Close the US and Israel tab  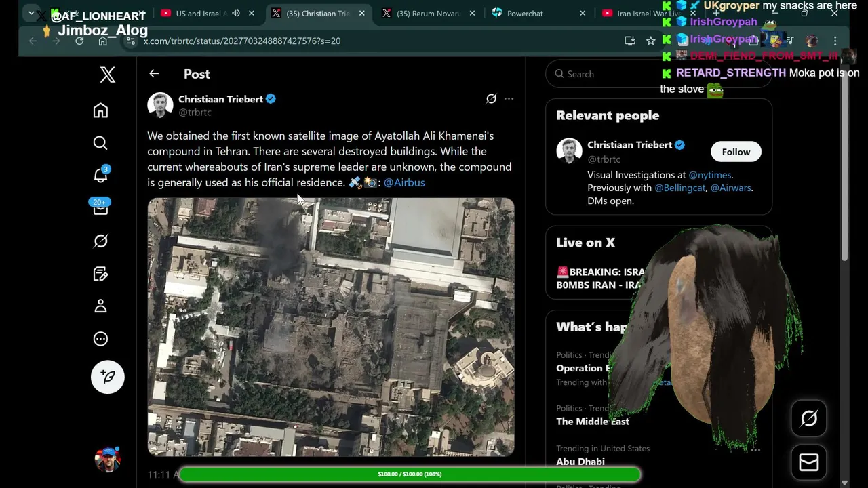252,14
